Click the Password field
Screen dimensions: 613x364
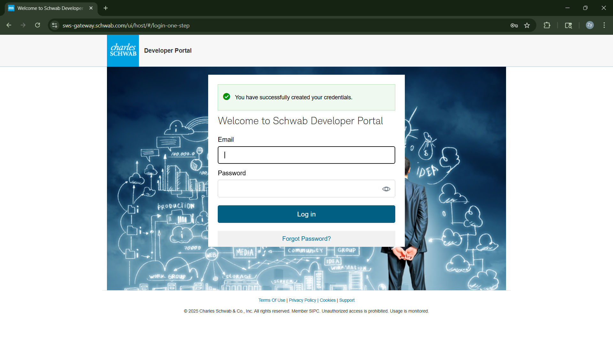[300, 188]
